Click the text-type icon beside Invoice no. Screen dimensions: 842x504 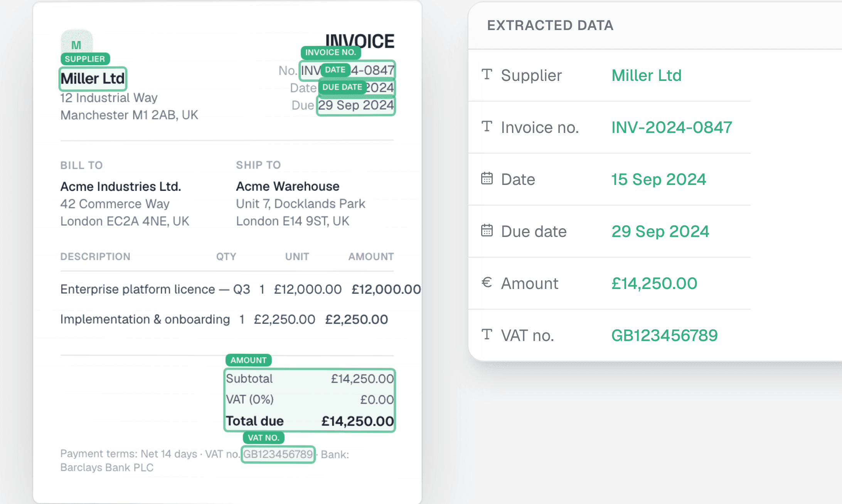coord(487,126)
